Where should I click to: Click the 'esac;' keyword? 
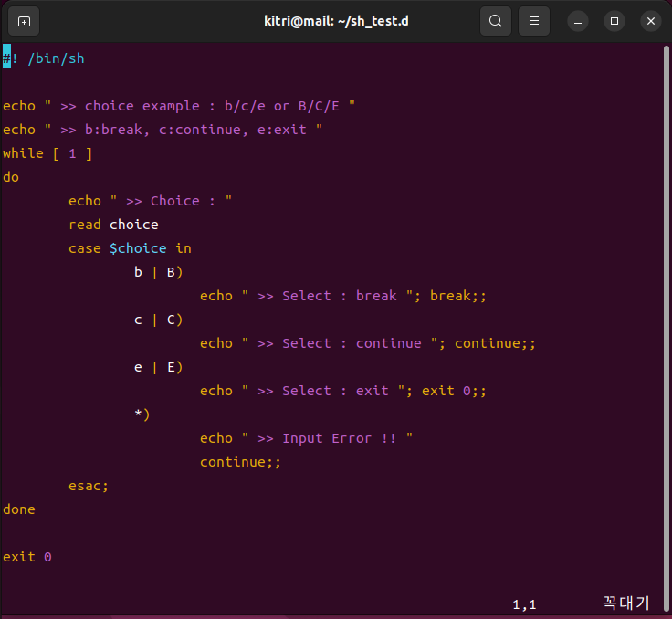(89, 486)
